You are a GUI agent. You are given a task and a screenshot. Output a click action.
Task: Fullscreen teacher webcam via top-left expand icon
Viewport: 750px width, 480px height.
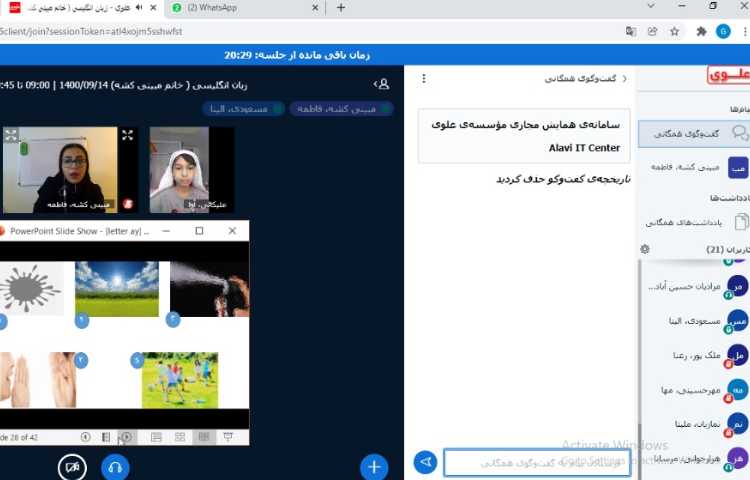point(11,135)
